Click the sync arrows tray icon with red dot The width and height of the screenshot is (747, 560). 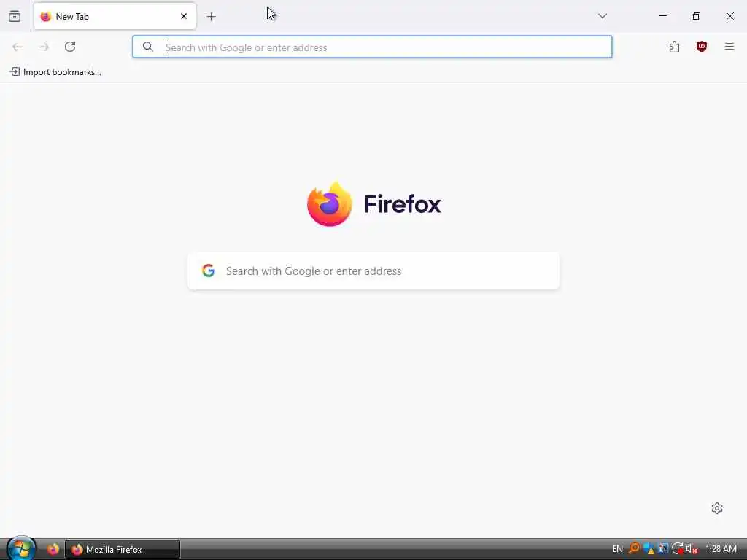tap(677, 548)
